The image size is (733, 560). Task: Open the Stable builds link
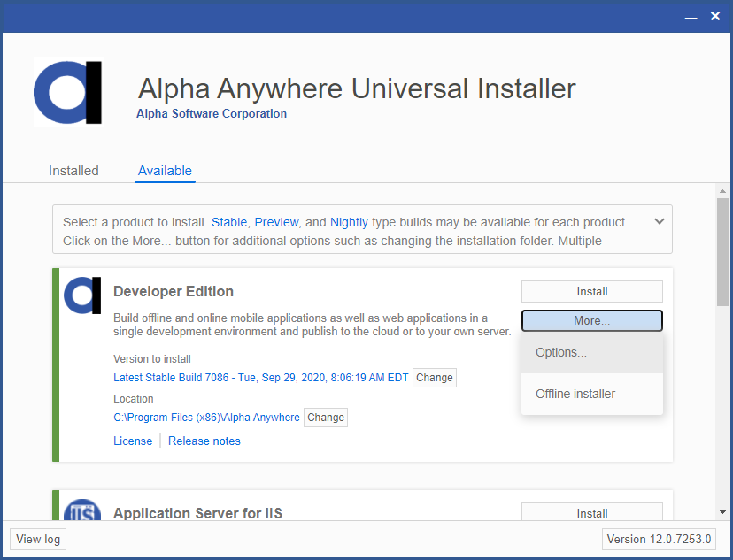(229, 222)
